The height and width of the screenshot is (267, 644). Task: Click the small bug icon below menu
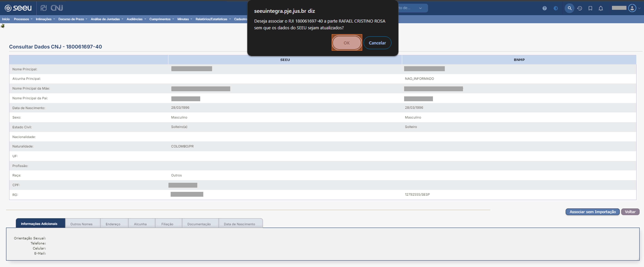pos(3,26)
